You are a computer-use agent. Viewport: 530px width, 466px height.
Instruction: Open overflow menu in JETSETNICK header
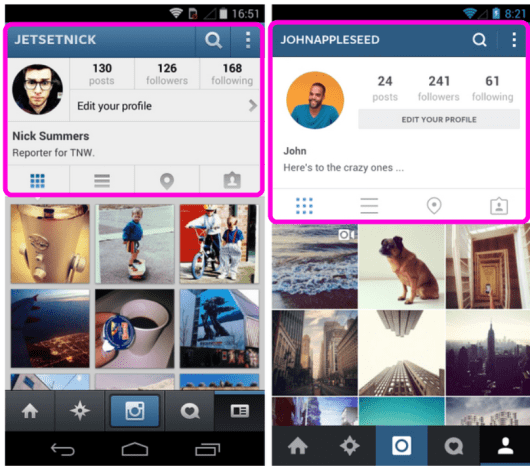pos(248,40)
